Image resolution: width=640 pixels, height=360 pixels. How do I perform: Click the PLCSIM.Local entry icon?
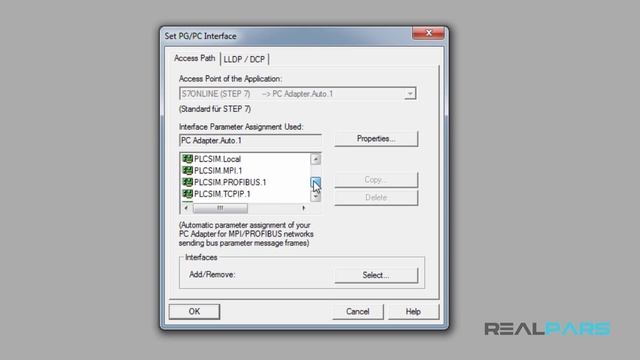pos(187,159)
